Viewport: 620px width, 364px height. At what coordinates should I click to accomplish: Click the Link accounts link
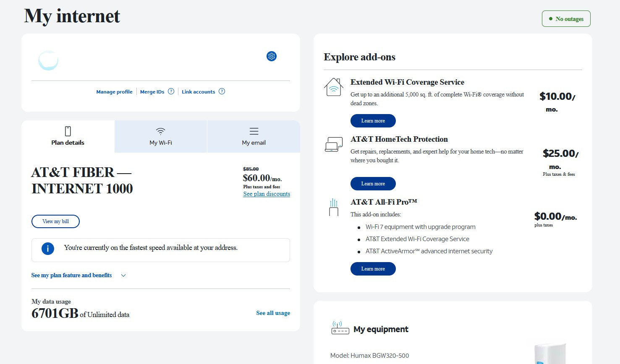pyautogui.click(x=198, y=92)
